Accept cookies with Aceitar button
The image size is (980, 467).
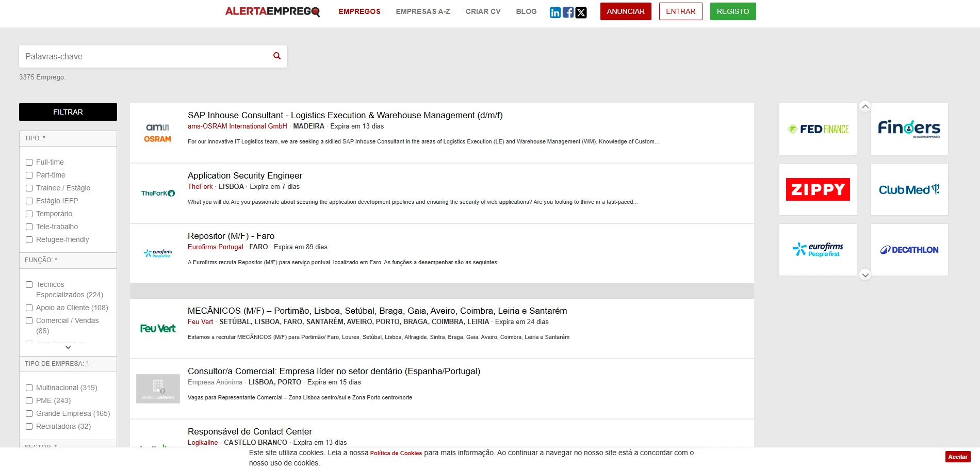pos(958,457)
